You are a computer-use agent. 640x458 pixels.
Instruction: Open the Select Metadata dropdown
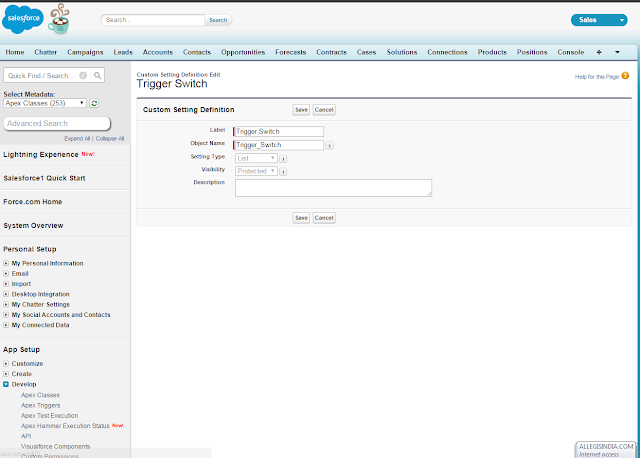[x=45, y=103]
